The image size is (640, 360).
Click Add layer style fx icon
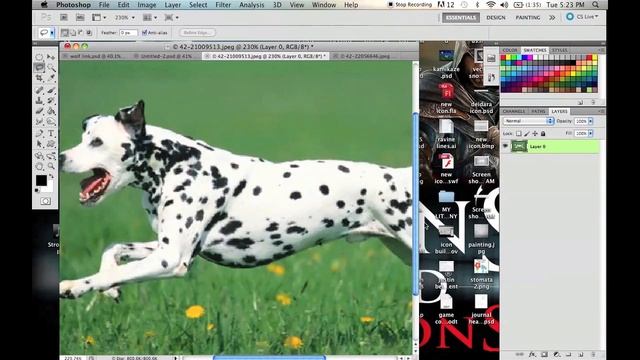532,354
